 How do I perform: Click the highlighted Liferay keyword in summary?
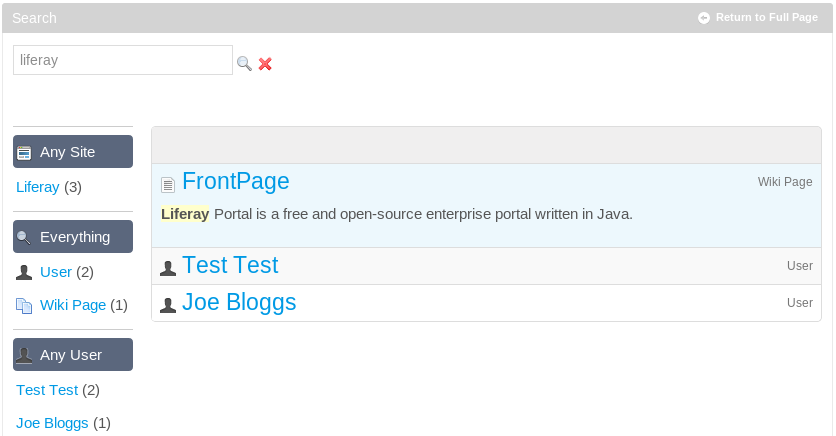pos(185,214)
